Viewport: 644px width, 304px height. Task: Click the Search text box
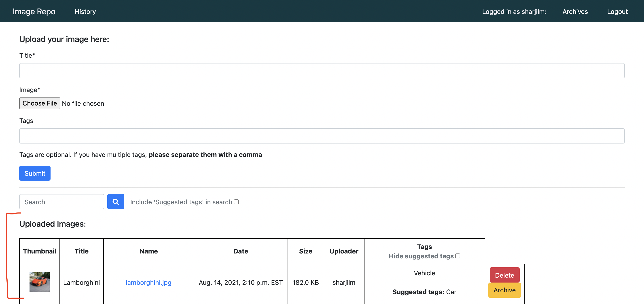(61, 202)
